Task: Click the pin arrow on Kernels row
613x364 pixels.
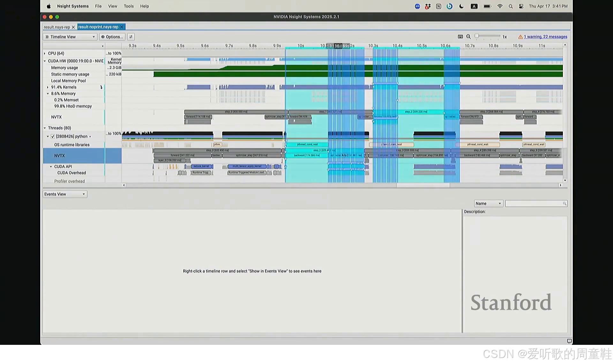Action: (x=102, y=87)
